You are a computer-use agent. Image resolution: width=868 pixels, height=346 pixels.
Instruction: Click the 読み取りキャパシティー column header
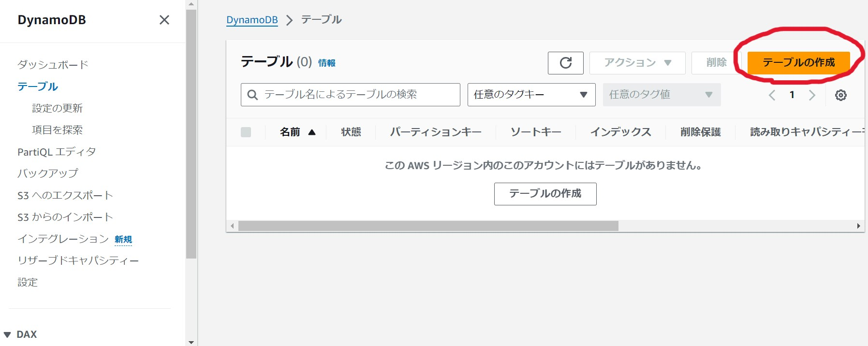click(x=807, y=132)
